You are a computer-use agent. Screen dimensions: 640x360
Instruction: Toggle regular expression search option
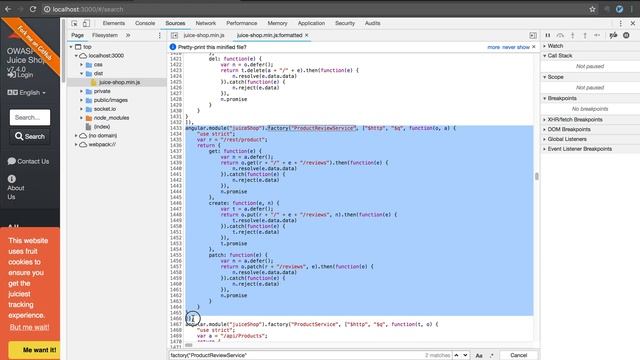[x=491, y=356]
